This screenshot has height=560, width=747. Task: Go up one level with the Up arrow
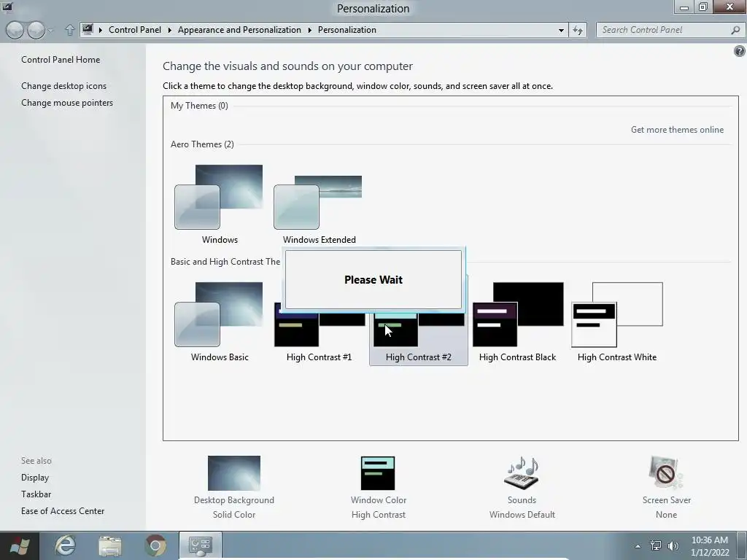pos(69,30)
